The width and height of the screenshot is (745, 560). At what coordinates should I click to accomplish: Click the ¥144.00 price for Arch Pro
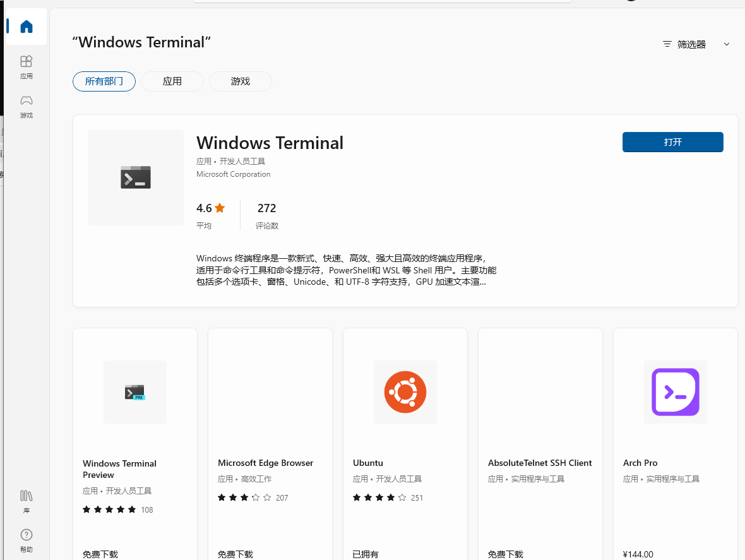[638, 554]
